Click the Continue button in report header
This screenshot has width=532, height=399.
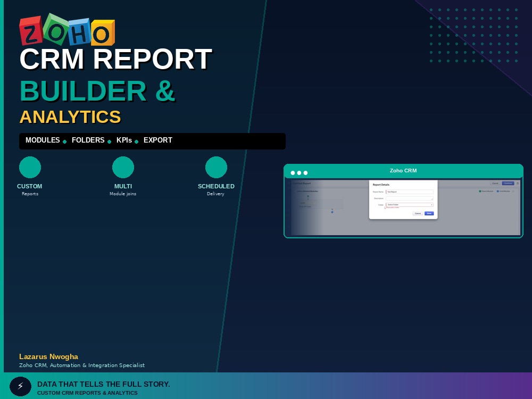508,183
